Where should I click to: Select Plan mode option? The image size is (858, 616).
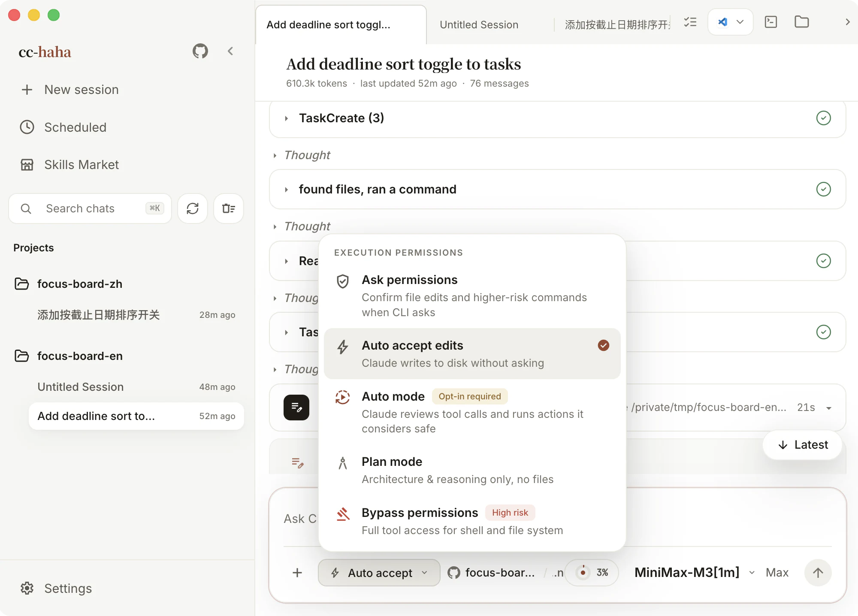pyautogui.click(x=472, y=471)
